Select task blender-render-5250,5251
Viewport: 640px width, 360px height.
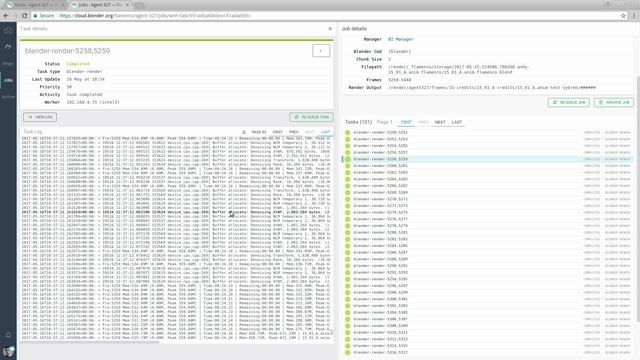[x=488, y=132]
